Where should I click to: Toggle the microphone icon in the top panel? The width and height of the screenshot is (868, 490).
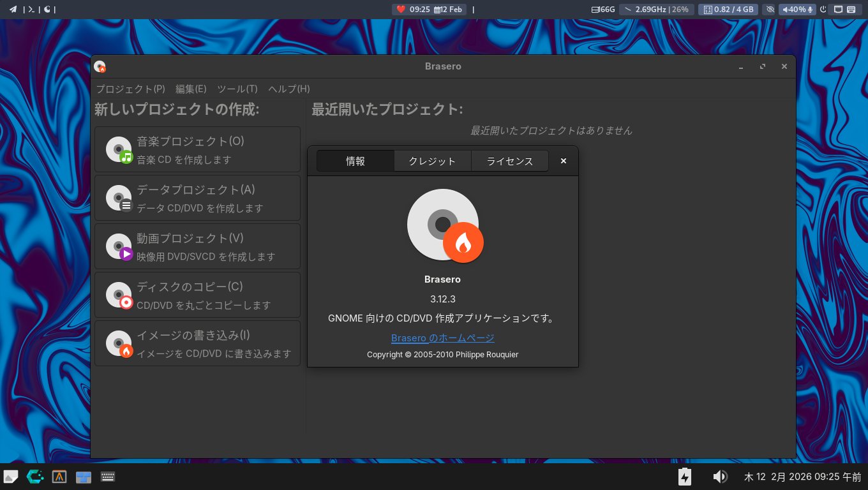811,10
